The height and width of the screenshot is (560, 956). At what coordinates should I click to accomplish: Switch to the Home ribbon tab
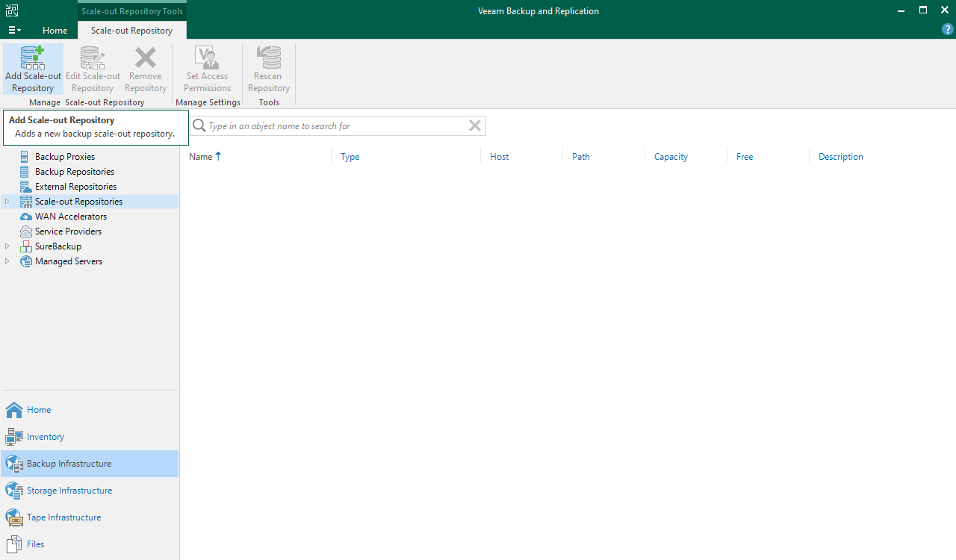tap(55, 31)
